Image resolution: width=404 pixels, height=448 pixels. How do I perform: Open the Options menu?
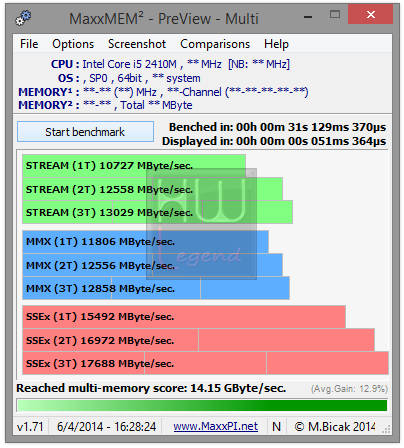73,44
